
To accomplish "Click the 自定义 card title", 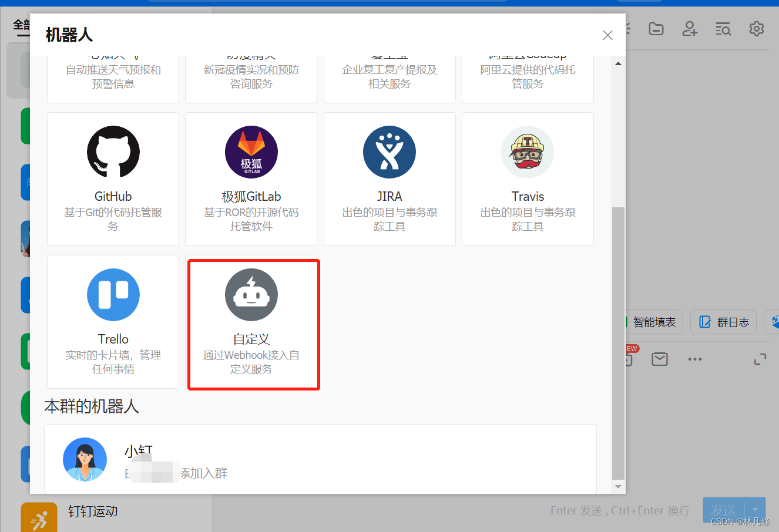I will pos(251,339).
